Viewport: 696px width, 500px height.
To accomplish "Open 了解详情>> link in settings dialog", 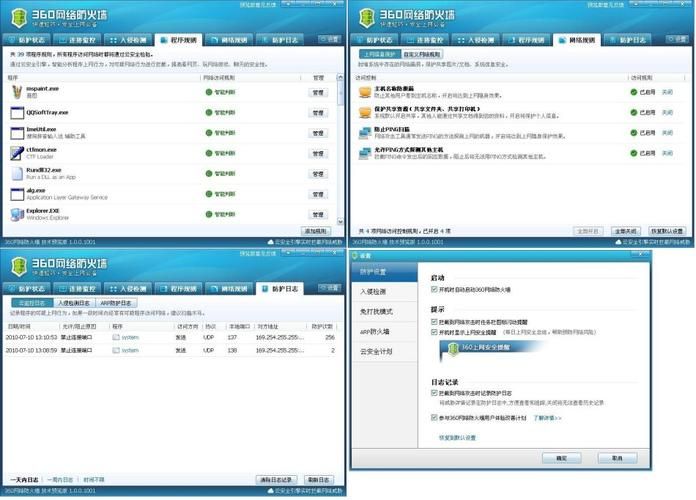I will point(547,418).
